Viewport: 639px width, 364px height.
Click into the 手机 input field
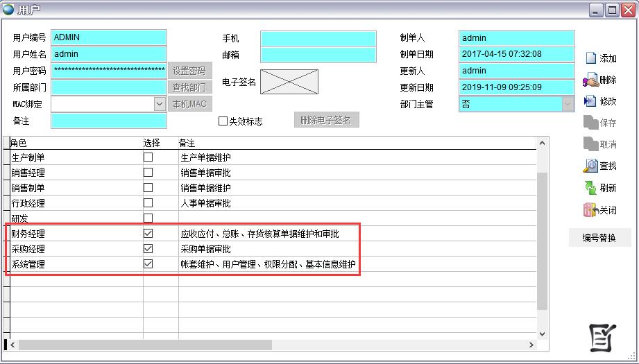[x=318, y=38]
